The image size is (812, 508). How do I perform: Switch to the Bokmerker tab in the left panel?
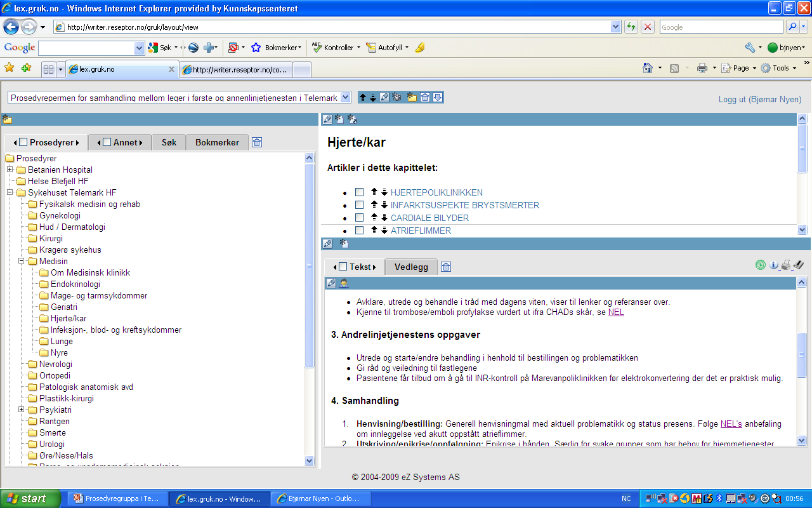(x=217, y=142)
